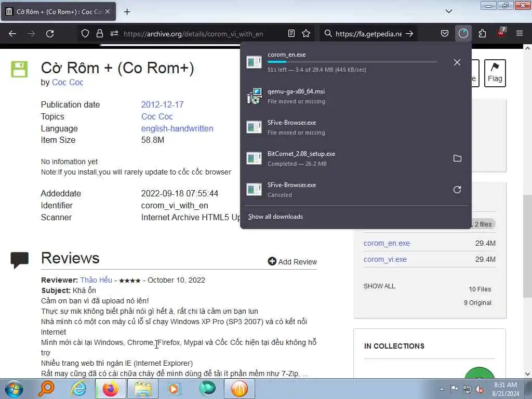Open the Coc Coc topic link
Viewport: 532px width, 399px height.
point(157,116)
